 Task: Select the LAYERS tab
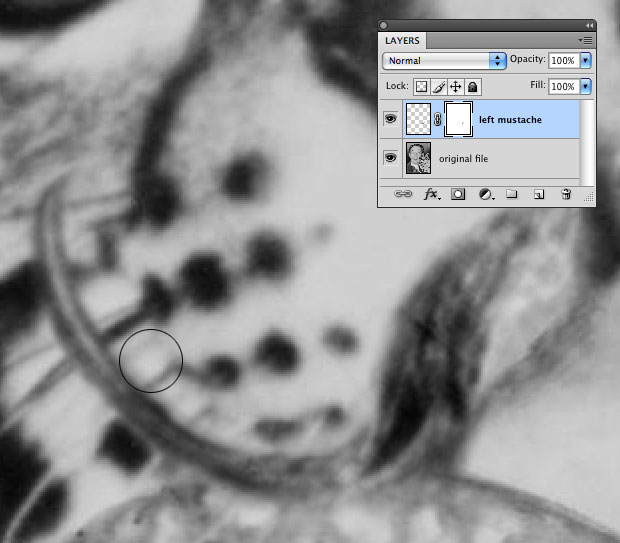coord(404,41)
